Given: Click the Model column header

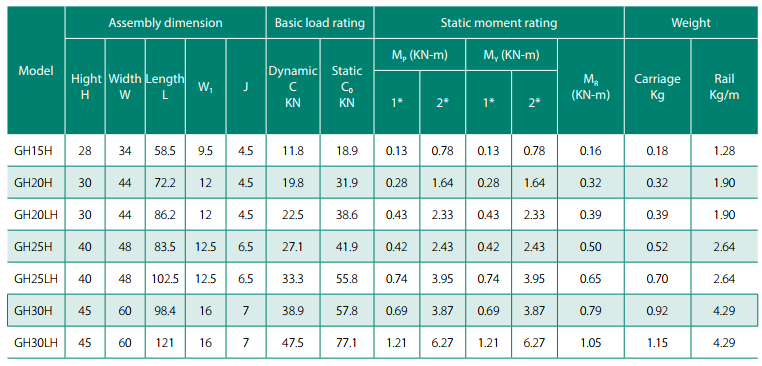Looking at the screenshot, I should [35, 70].
